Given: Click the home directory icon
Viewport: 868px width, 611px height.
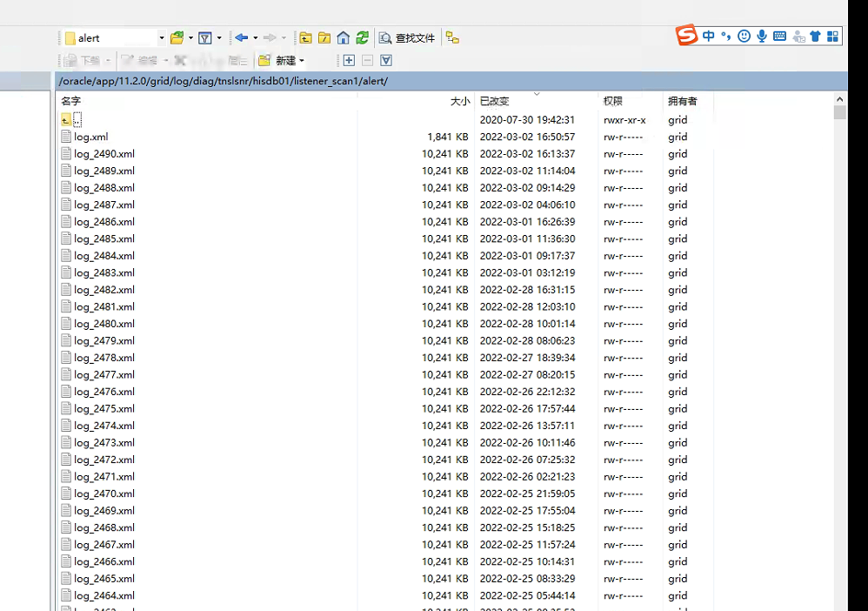Looking at the screenshot, I should (x=344, y=37).
